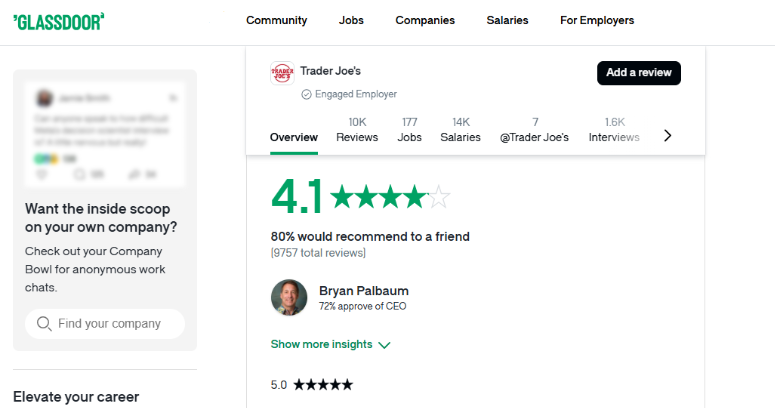Viewport: 775px width, 408px height.
Task: Click the Engaged Employer checkmark badge
Action: 306,94
